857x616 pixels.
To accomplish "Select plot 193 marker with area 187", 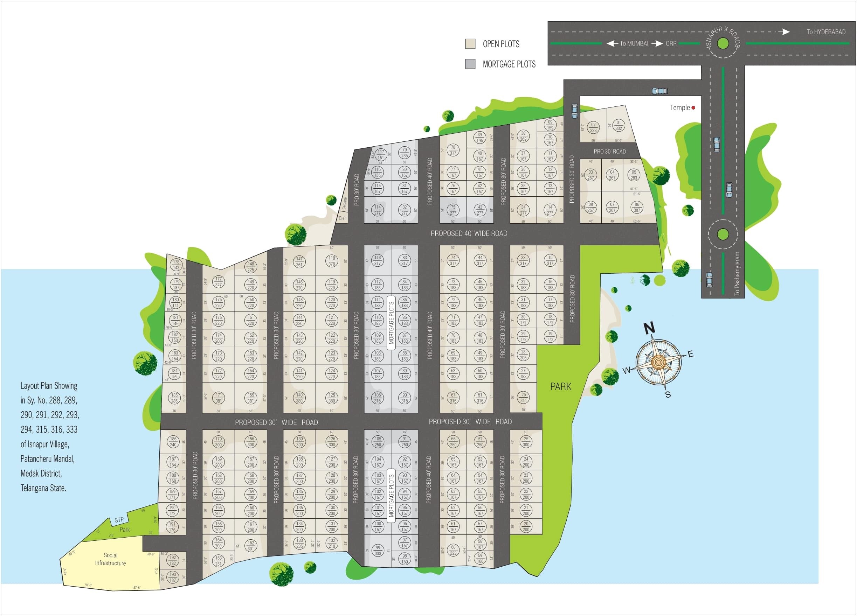I will tap(173, 577).
